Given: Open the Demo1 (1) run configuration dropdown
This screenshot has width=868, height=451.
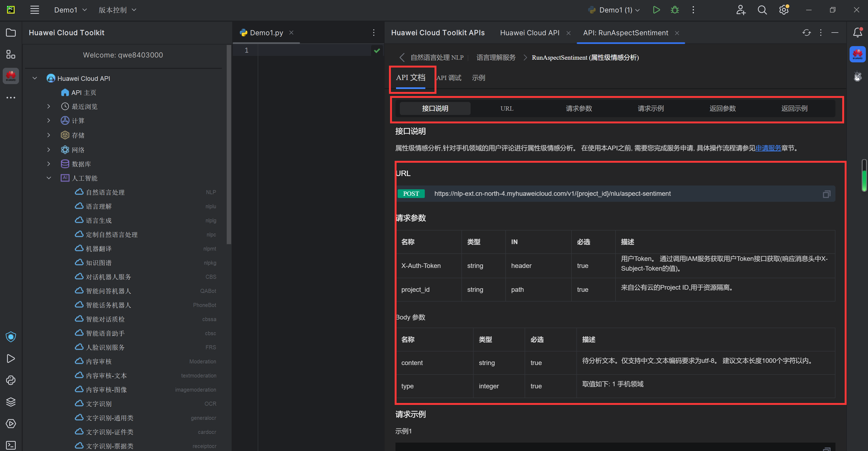Looking at the screenshot, I should (614, 10).
